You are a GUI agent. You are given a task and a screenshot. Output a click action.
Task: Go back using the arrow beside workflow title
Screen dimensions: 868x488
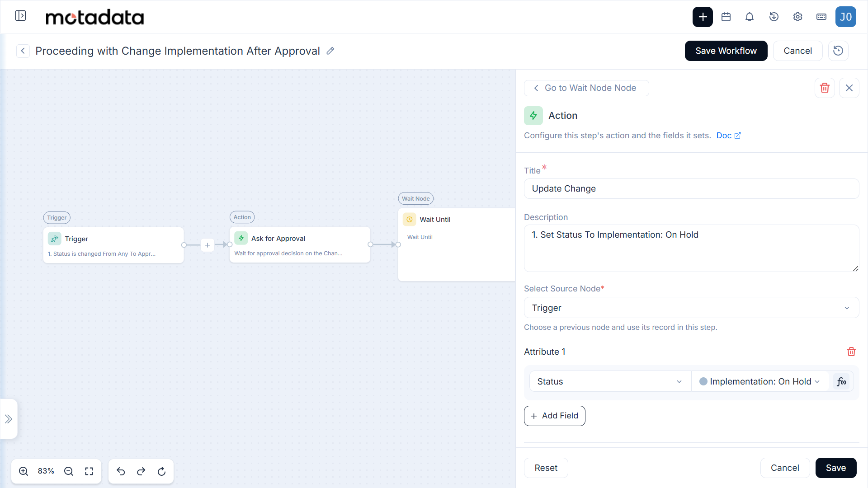click(x=23, y=51)
